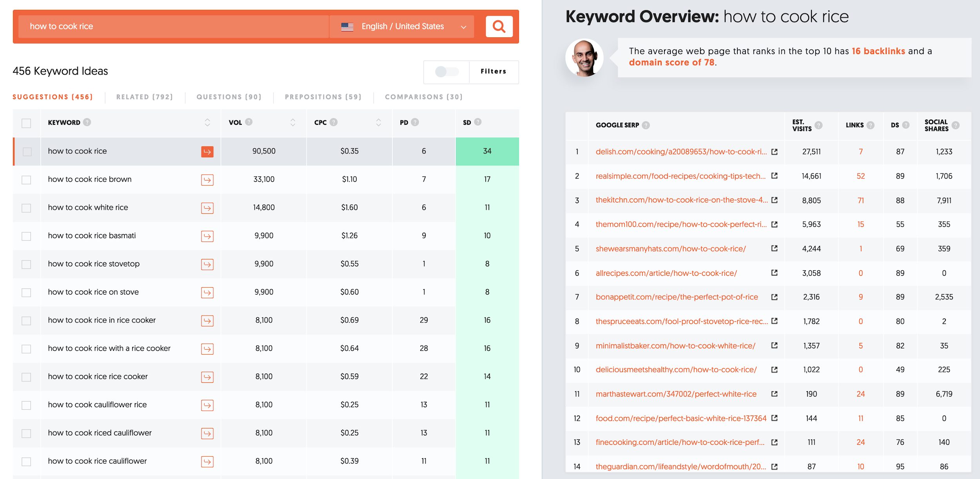Click the 'how to cook rice' search input
The width and height of the screenshot is (980, 479).
(x=173, y=27)
